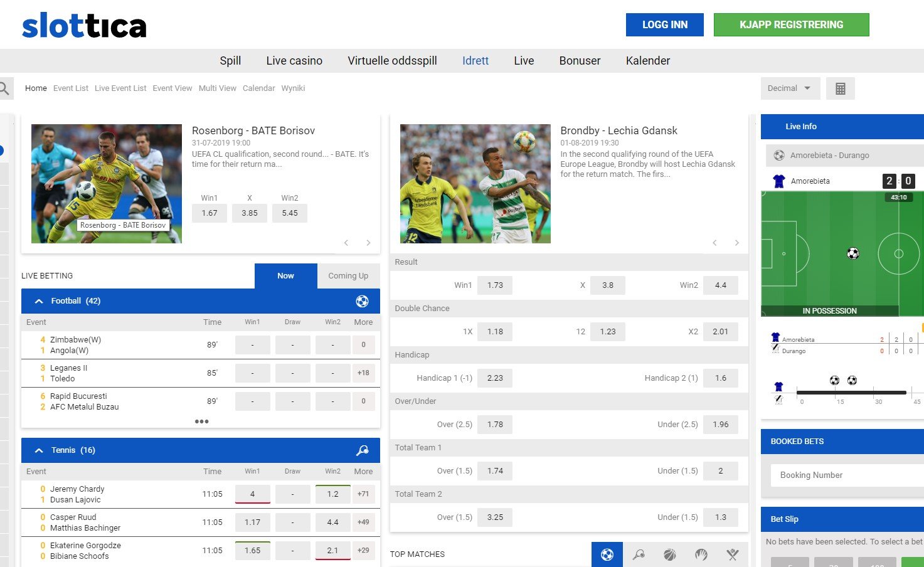Click the LOGG INN button
This screenshot has height=567, width=924.
(x=664, y=24)
